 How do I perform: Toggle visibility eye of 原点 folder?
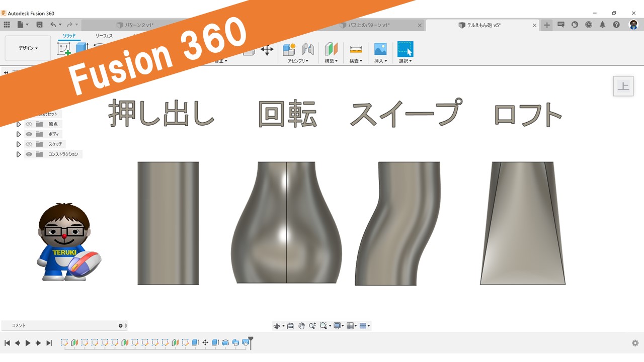pyautogui.click(x=29, y=124)
